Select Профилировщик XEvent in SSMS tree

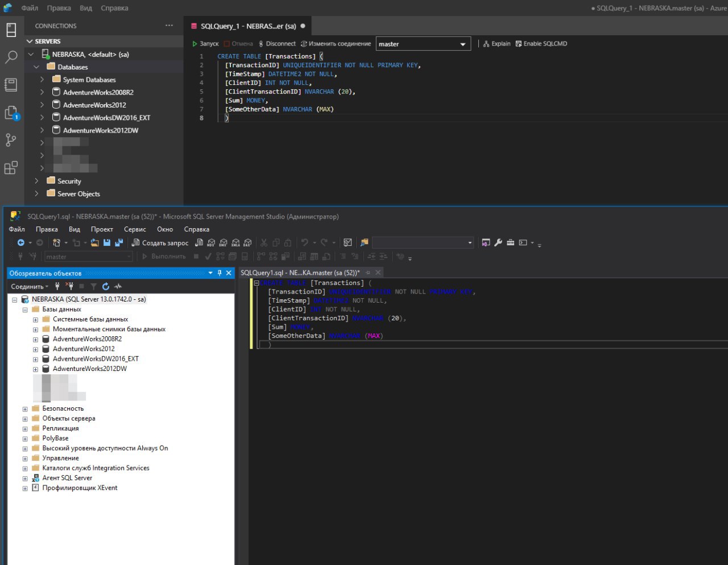[80, 488]
